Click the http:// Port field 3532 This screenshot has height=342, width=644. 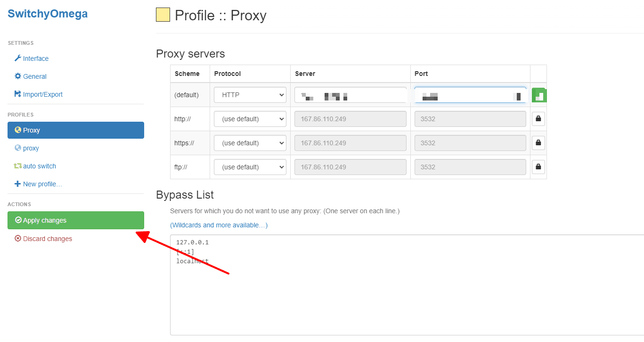(470, 119)
